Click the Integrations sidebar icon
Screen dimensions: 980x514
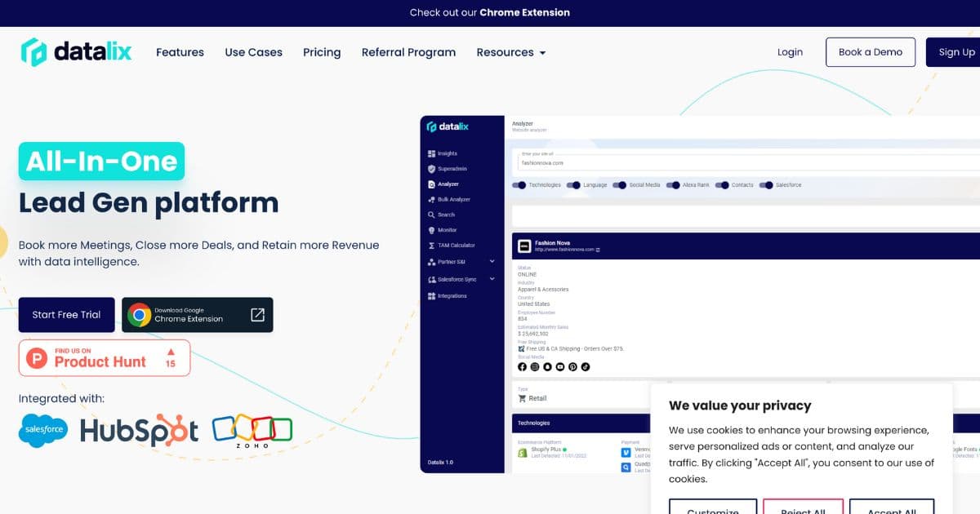tap(432, 296)
